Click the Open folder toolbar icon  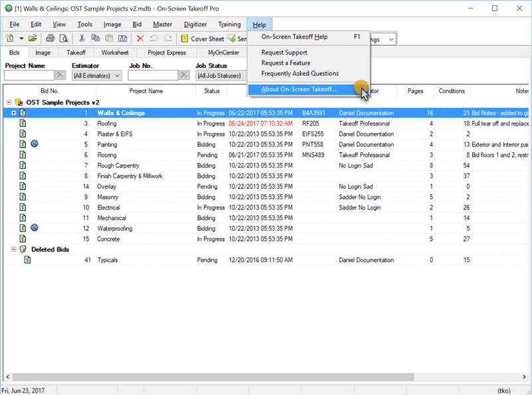(33, 39)
